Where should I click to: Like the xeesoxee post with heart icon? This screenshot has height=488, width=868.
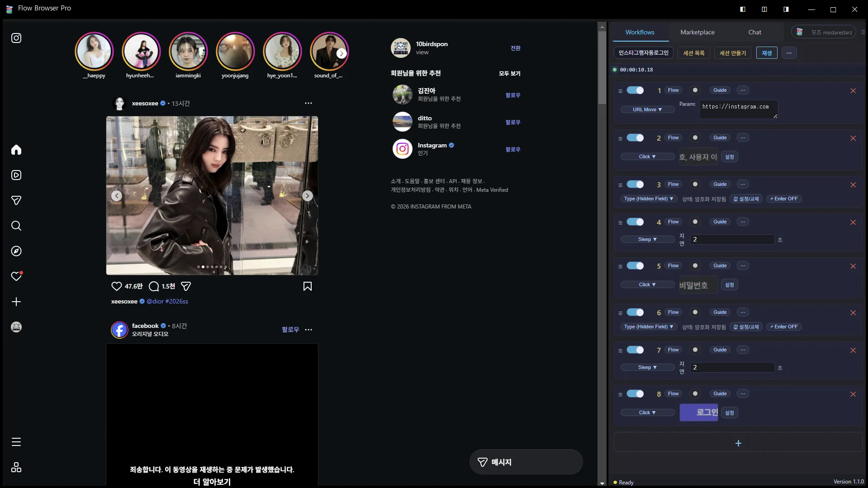116,286
